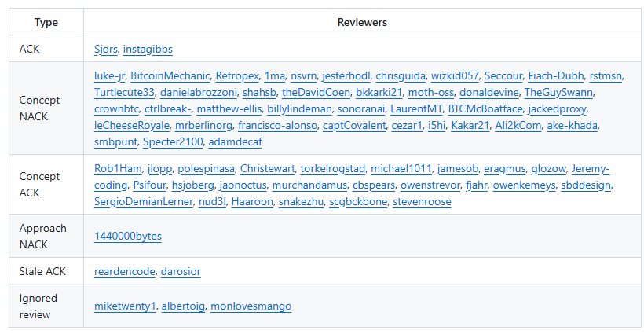This screenshot has width=644, height=334.
Task: Follow the adamdecaf link
Action: point(236,141)
